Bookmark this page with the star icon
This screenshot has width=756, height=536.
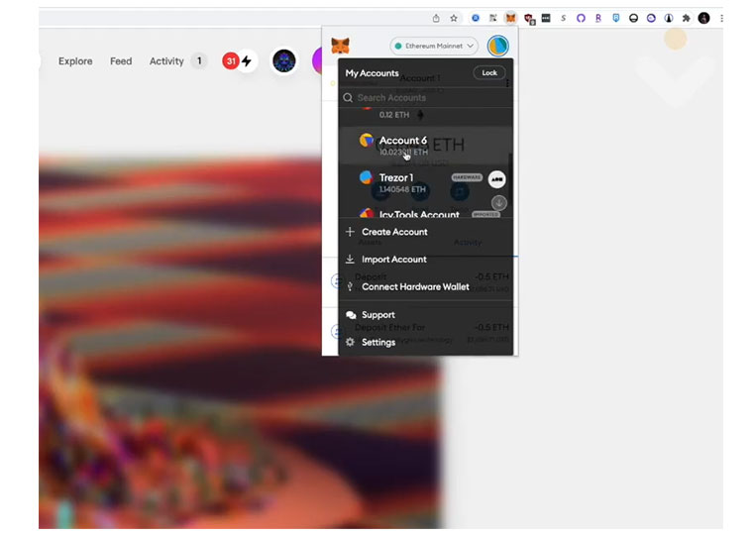[454, 18]
